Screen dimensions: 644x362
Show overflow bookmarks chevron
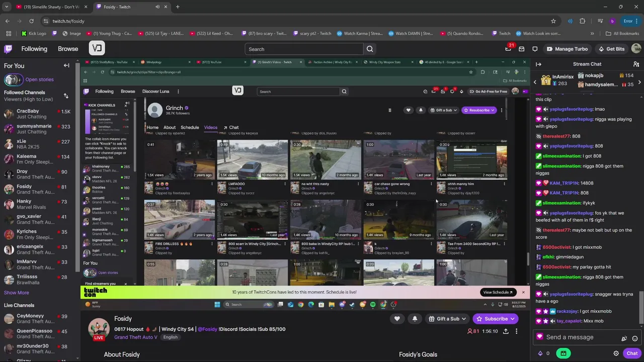point(592,34)
